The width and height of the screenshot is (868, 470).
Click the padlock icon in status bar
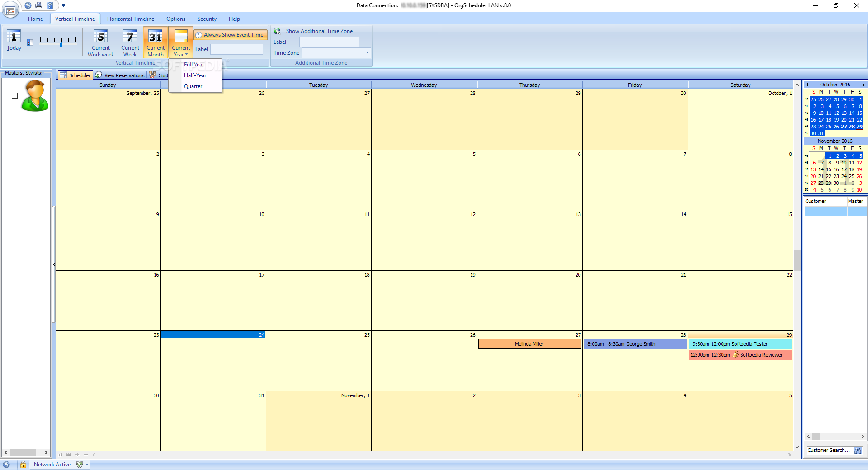pos(23,464)
